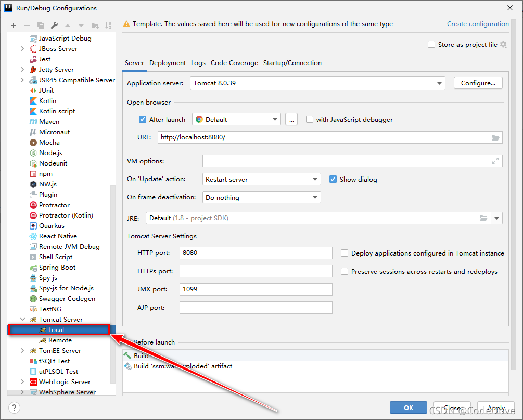Switch to the Code Coverage tab
523x420 pixels.
[x=234, y=63]
